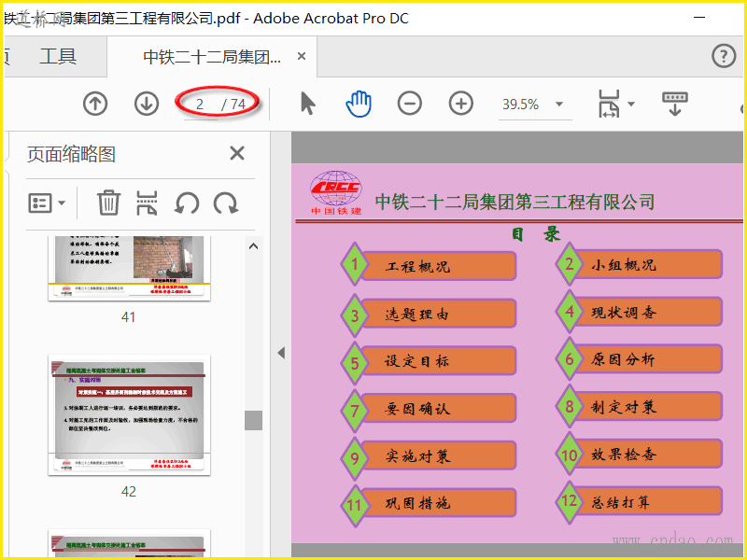Click the extract pages icon in the thumbnail panel
Image resolution: width=747 pixels, height=560 pixels.
tap(147, 203)
